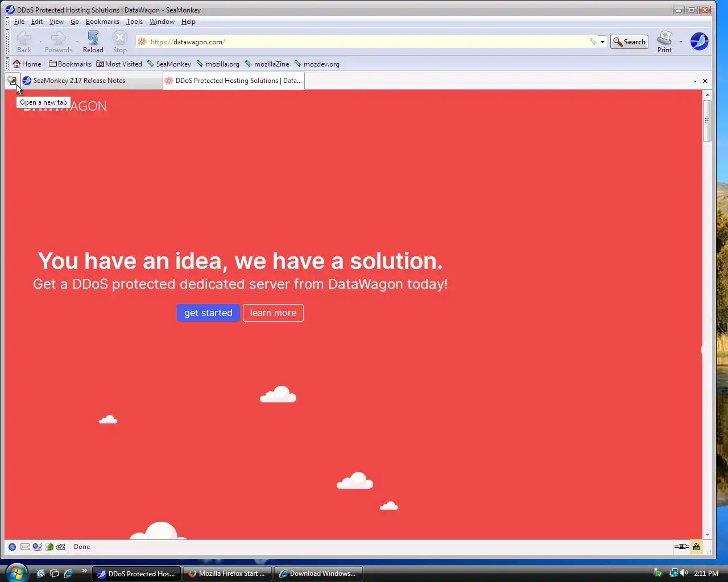Click the online/offline connection status icon
This screenshot has height=582, width=728.
click(681, 547)
